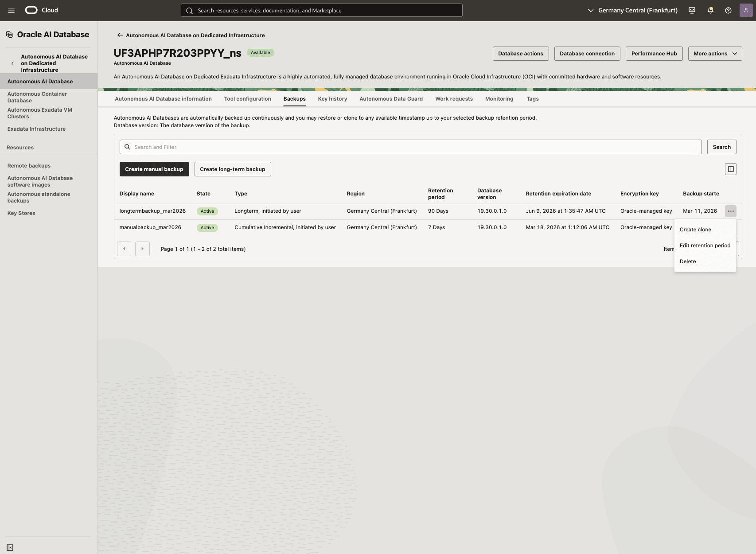Click Longterm, initiated by user type cell

[268, 211]
